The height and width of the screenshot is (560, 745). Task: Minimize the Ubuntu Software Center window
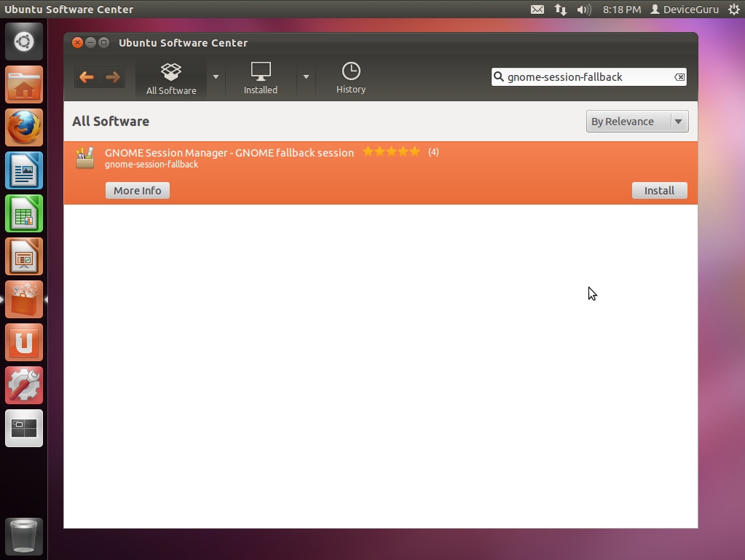pos(90,43)
